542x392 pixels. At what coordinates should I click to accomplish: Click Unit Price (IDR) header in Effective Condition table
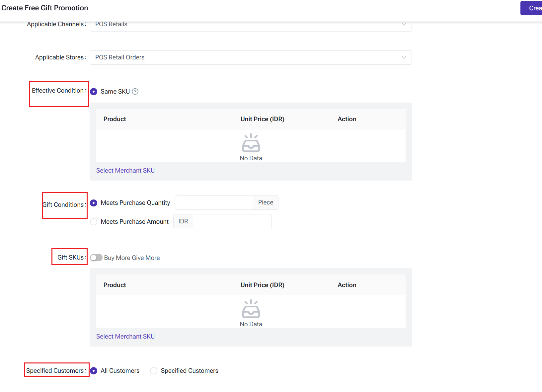pos(262,119)
